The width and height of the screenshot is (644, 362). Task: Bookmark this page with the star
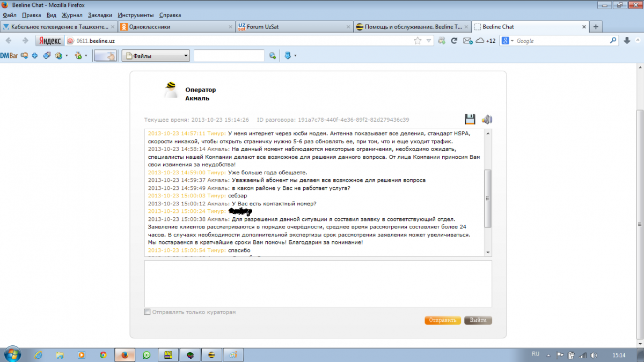pyautogui.click(x=418, y=41)
